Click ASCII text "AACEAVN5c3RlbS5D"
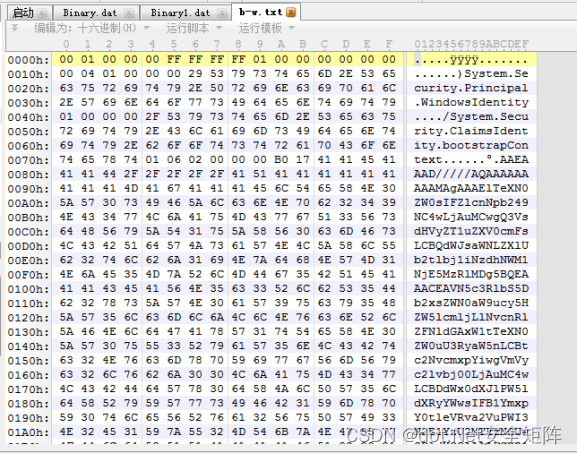This screenshot has width=577, height=454. point(471,289)
